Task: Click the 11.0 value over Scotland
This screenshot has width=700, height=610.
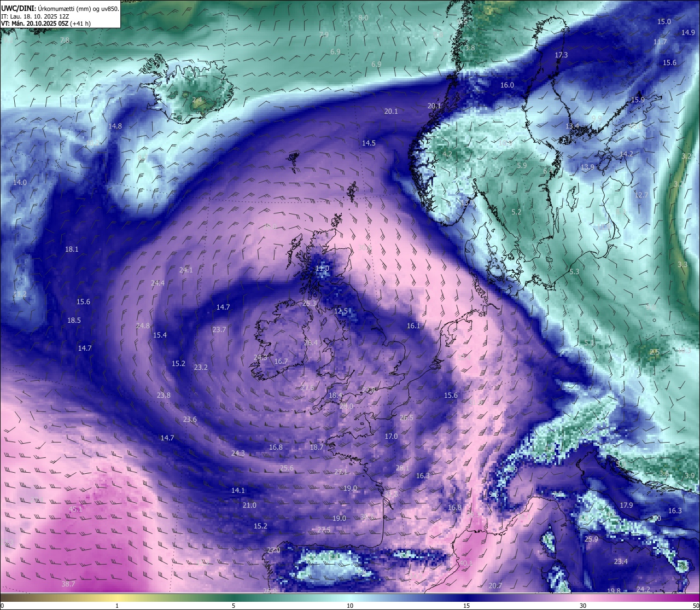Action: click(x=322, y=269)
